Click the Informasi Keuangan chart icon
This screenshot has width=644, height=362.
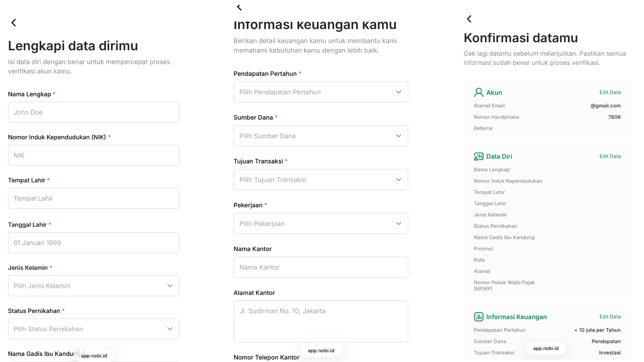[x=479, y=317]
